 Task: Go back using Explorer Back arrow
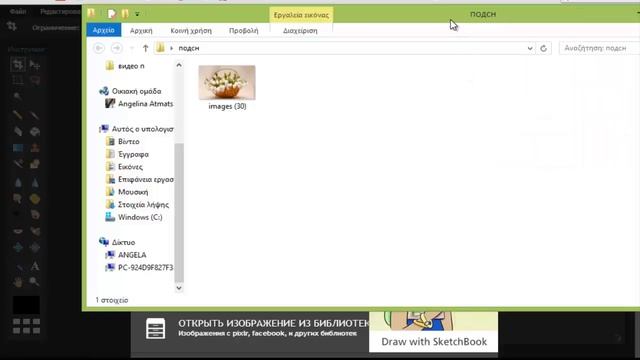[x=99, y=48]
